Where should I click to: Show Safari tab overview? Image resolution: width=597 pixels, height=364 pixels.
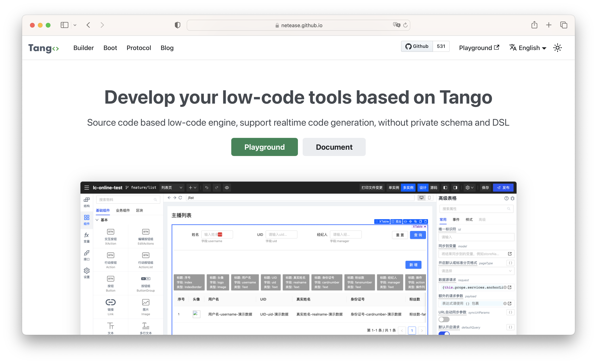[563, 25]
